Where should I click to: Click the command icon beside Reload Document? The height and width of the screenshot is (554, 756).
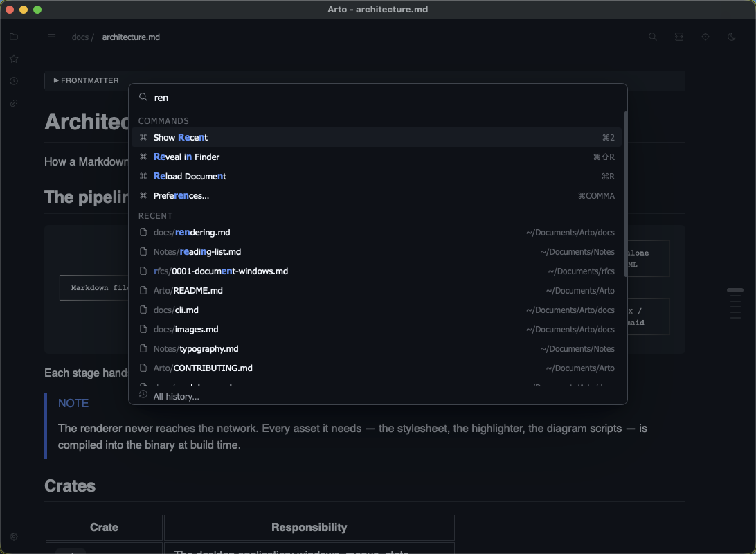pyautogui.click(x=143, y=176)
